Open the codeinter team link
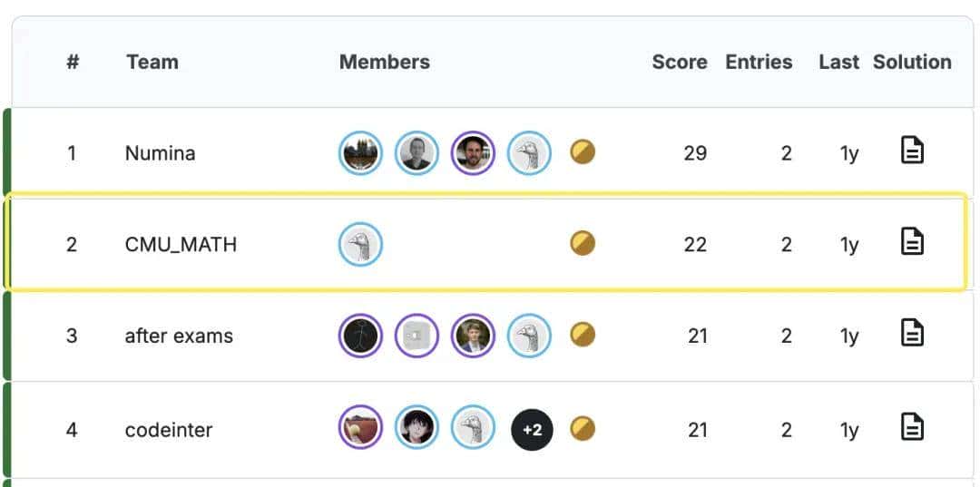This screenshot has height=487, width=980. [x=169, y=429]
